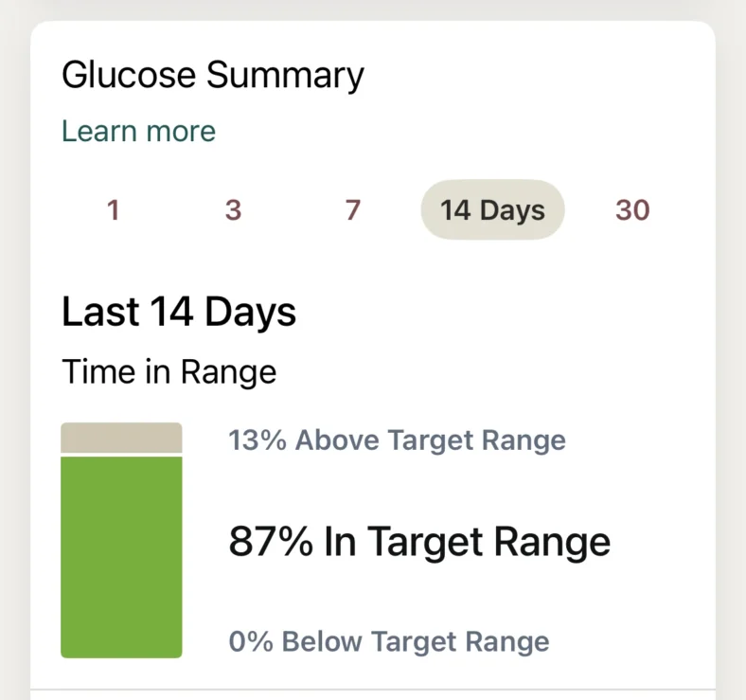
Task: Click the green in-range bar segment
Action: click(121, 556)
